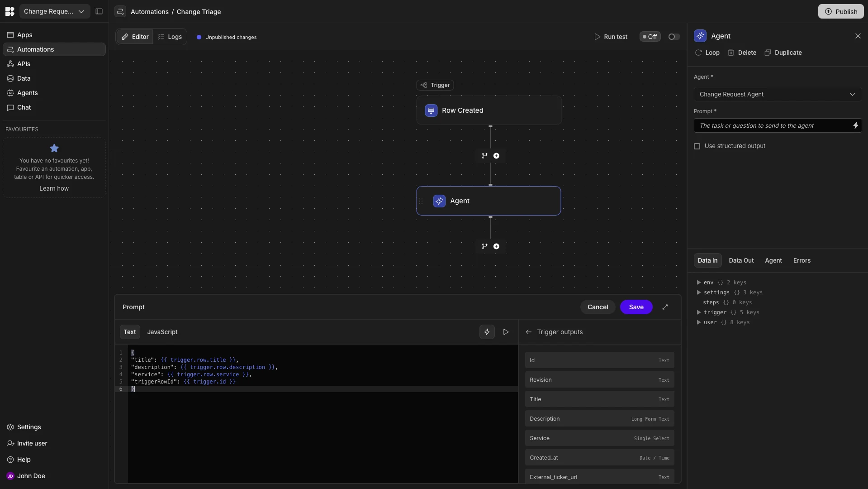The width and height of the screenshot is (868, 489).
Task: Add branch below Row Created step
Action: click(484, 156)
